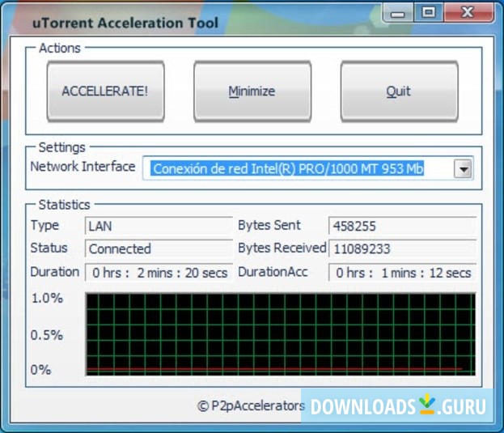The width and height of the screenshot is (504, 433).
Task: Quit the acceleration tool via Quit button
Action: 399,91
